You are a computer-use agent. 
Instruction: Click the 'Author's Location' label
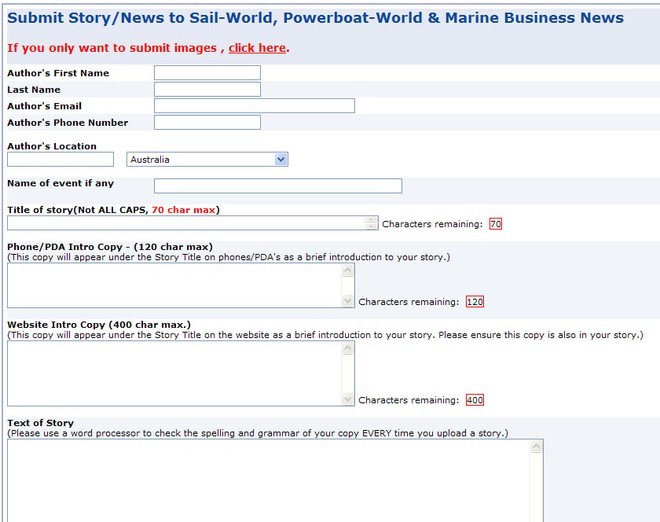[x=52, y=146]
